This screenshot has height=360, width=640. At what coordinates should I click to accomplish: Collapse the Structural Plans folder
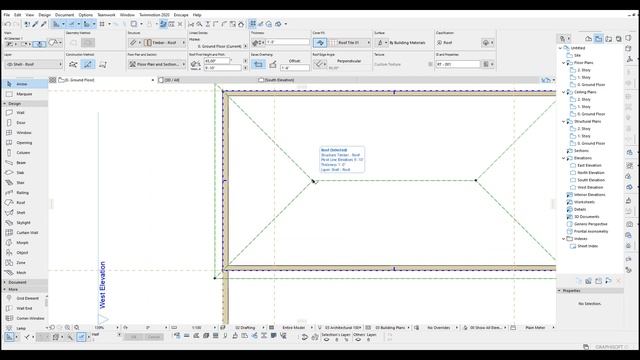564,122
